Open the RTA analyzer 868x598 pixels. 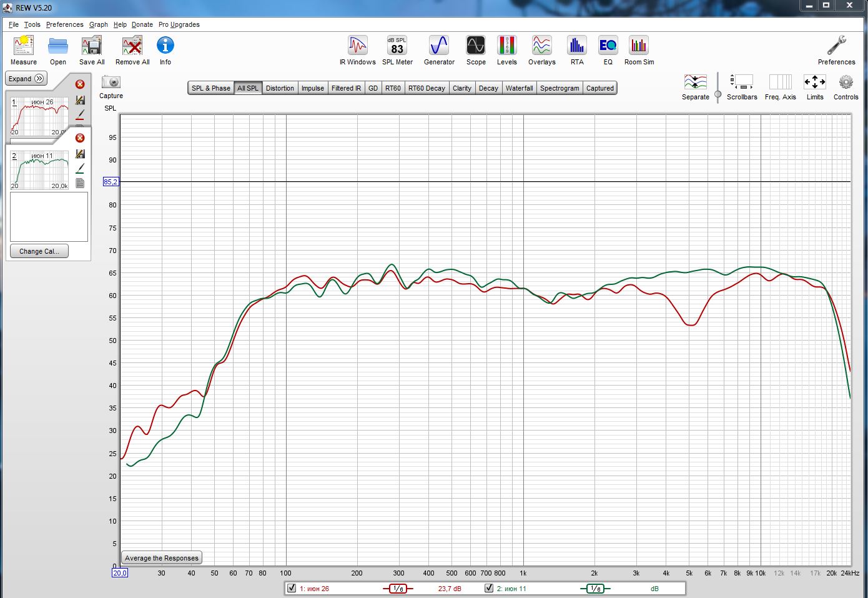[x=577, y=46]
